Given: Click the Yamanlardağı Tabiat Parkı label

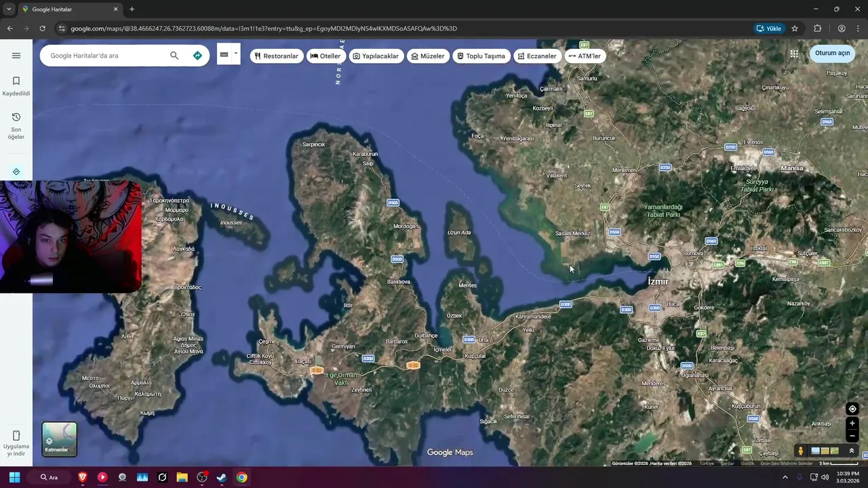Looking at the screenshot, I should [663, 210].
